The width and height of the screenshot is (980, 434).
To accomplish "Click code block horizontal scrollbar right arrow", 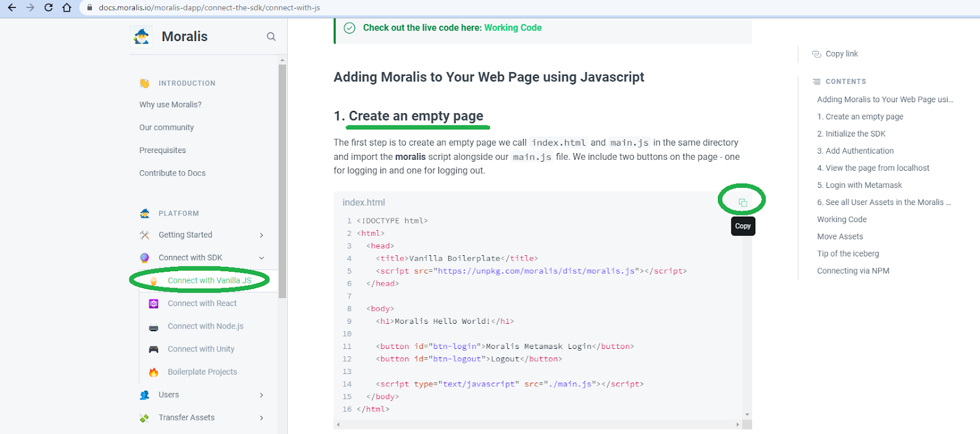I will (x=737, y=424).
